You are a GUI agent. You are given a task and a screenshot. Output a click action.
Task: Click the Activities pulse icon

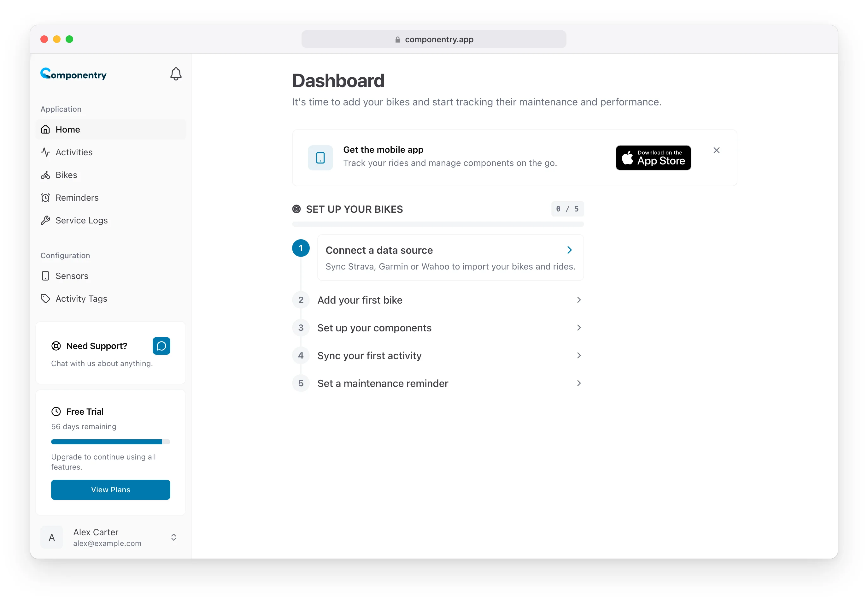click(45, 152)
